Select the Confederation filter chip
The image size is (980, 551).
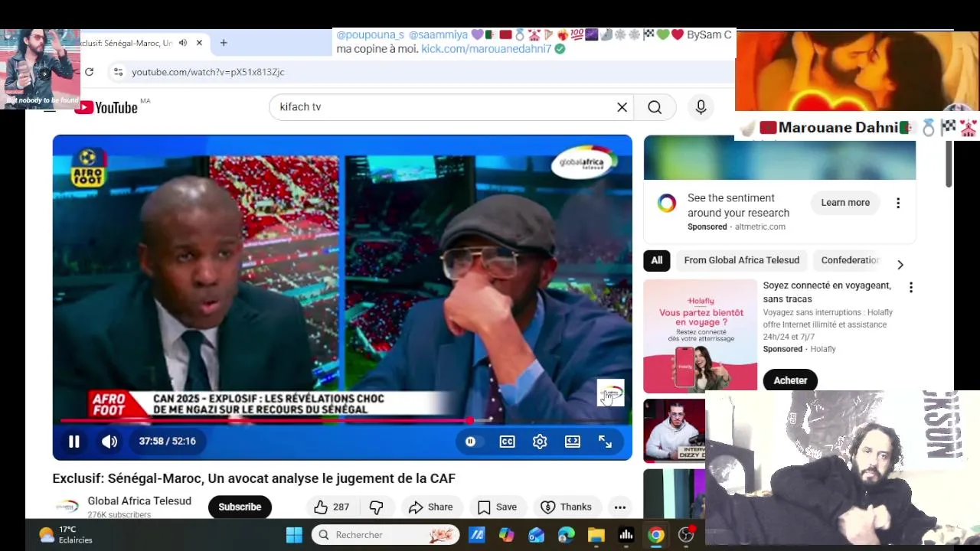pyautogui.click(x=850, y=260)
